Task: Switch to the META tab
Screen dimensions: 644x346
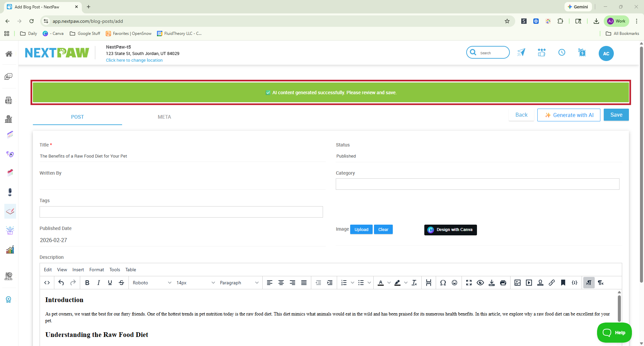Action: click(164, 117)
